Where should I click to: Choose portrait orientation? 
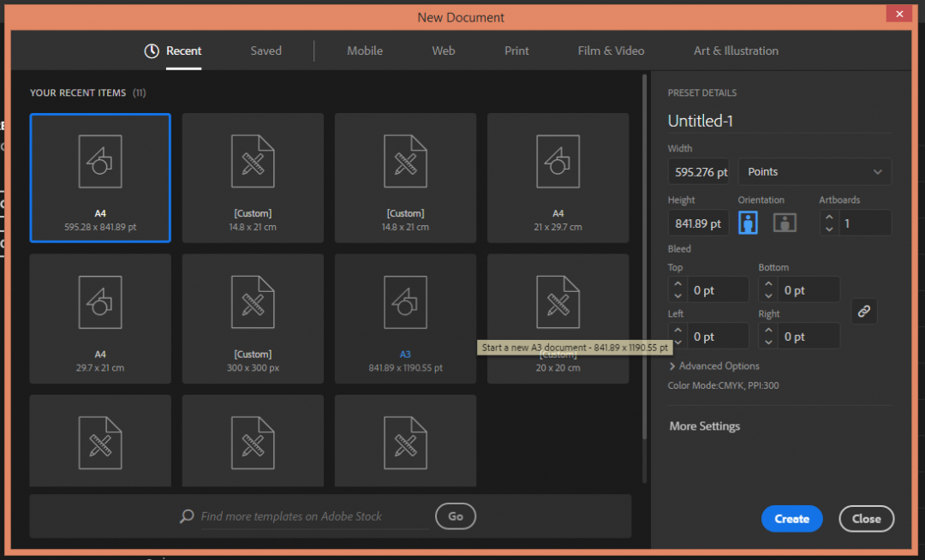point(748,223)
